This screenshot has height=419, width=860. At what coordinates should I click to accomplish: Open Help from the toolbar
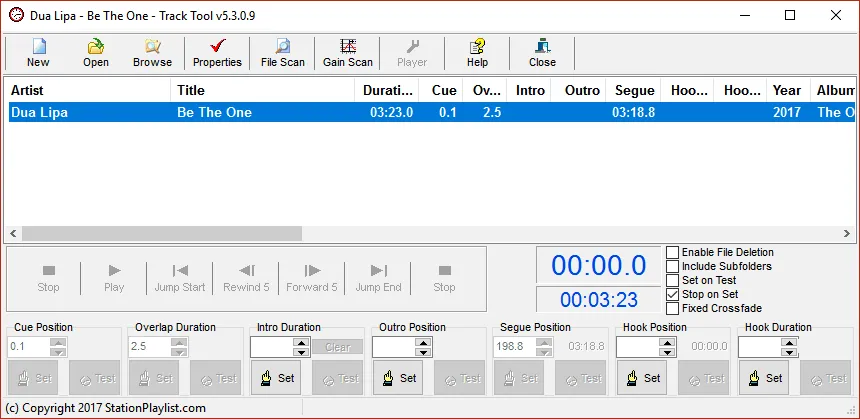[477, 53]
